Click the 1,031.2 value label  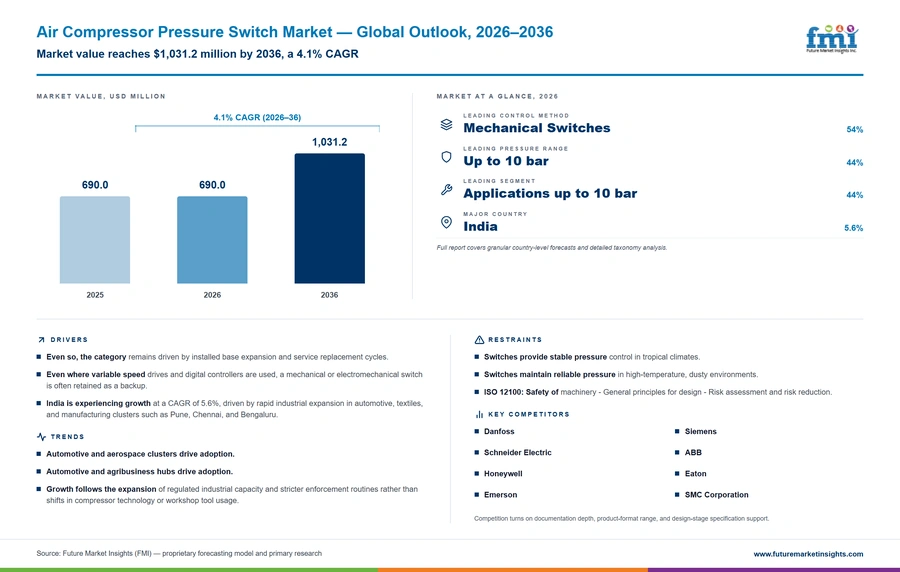329,142
